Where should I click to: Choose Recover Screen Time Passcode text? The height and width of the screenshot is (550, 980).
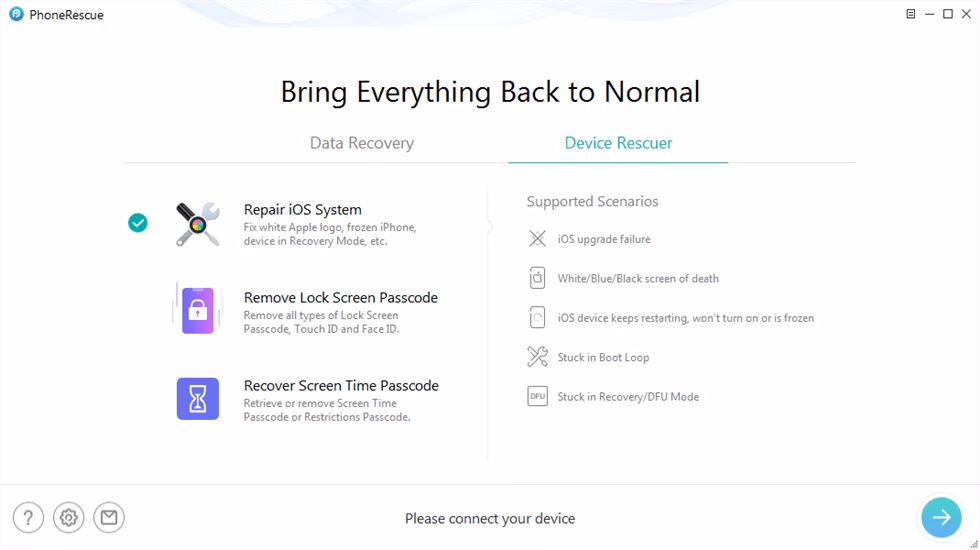[341, 386]
